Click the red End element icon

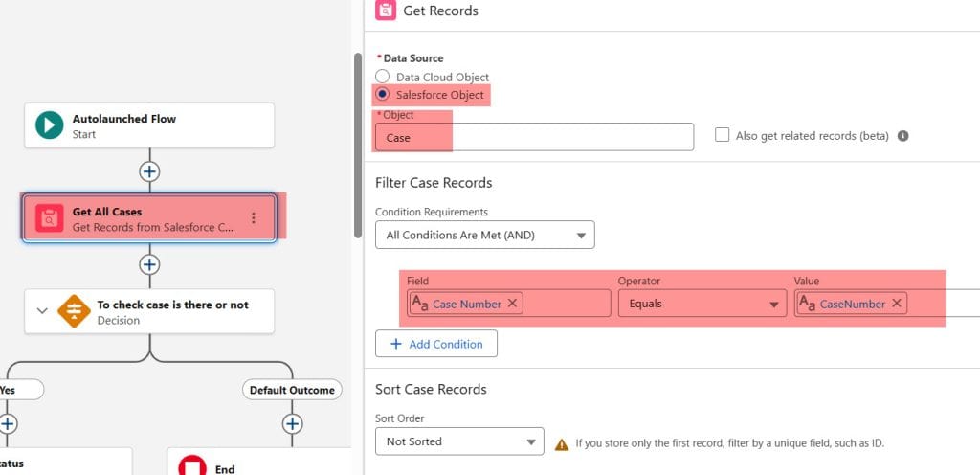(x=191, y=467)
